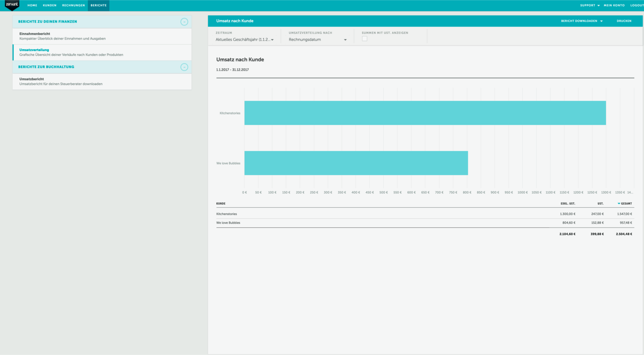Click the Drucken button
Screen dimensions: 644x355
[x=624, y=21]
